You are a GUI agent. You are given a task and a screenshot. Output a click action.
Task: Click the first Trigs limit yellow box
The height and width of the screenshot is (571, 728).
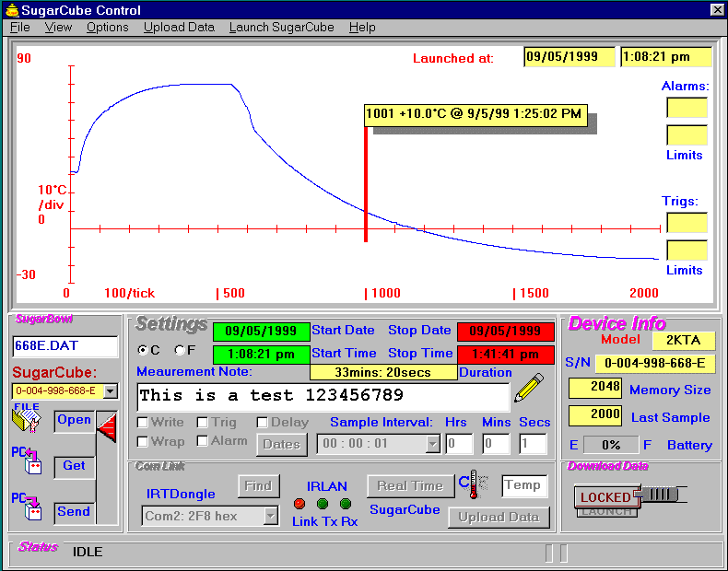687,223
